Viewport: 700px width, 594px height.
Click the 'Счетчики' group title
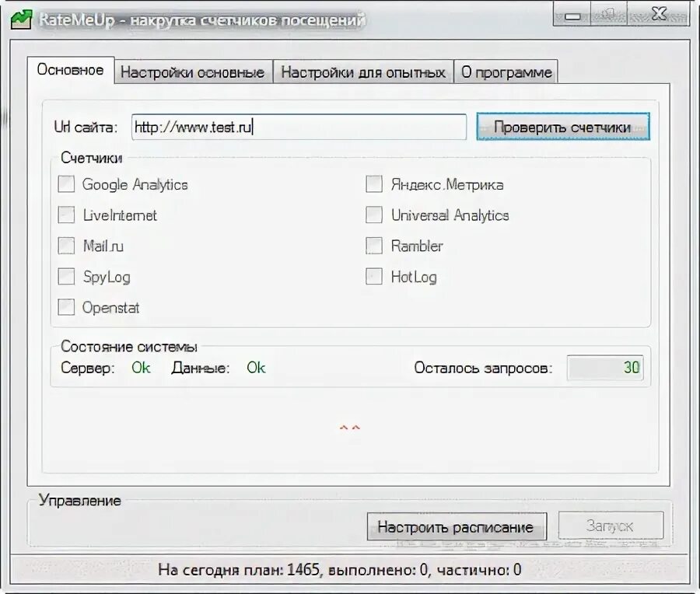pyautogui.click(x=92, y=158)
